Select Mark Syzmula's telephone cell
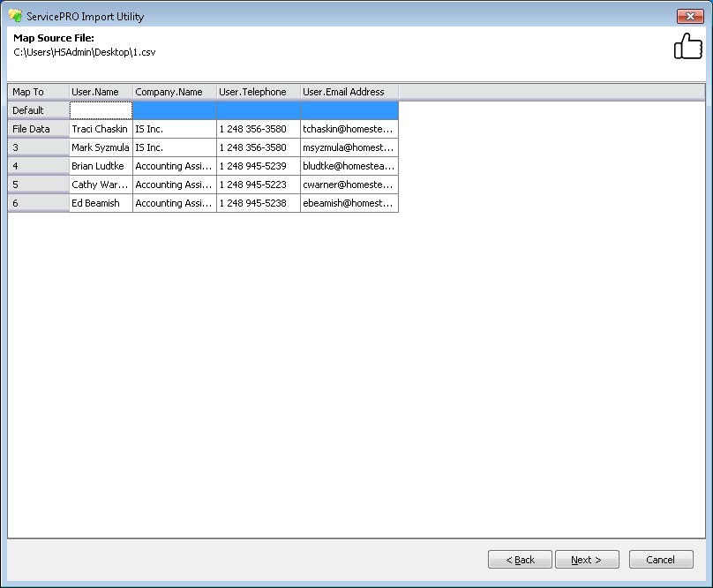Image resolution: width=713 pixels, height=588 pixels. (258, 147)
